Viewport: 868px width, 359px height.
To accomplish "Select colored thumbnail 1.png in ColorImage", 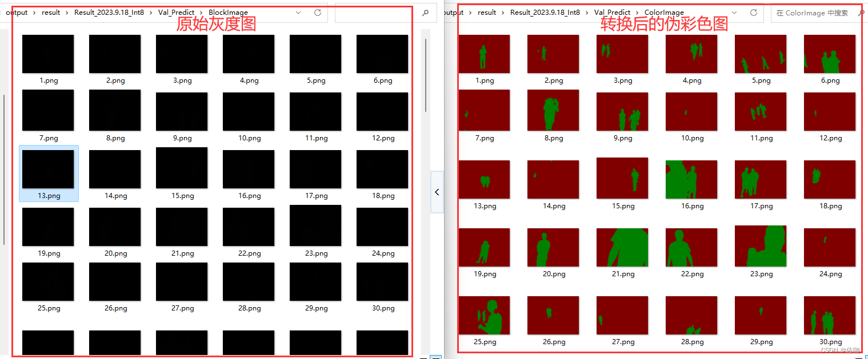I will point(484,54).
